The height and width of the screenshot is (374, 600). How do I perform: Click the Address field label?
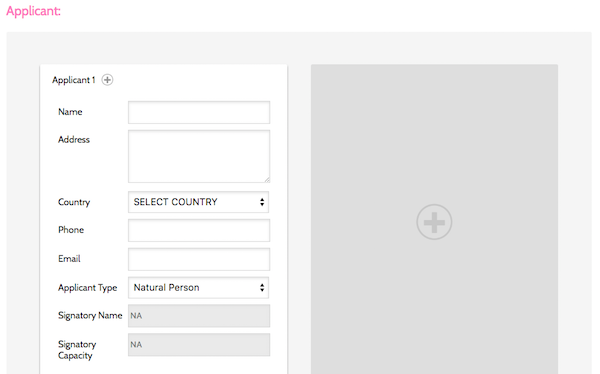pyautogui.click(x=74, y=139)
